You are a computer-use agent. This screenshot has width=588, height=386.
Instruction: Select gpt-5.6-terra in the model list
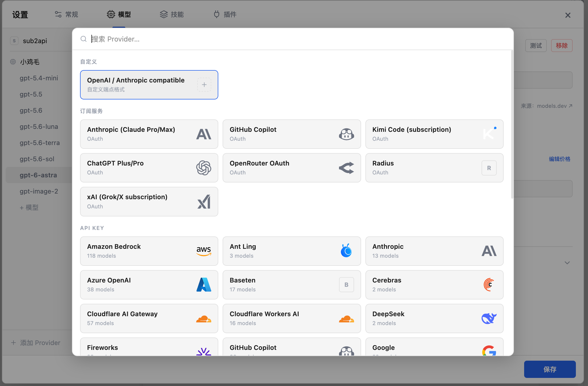tap(40, 143)
